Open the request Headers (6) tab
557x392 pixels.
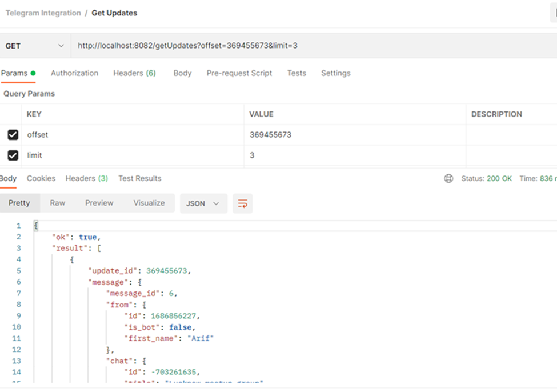(x=134, y=73)
